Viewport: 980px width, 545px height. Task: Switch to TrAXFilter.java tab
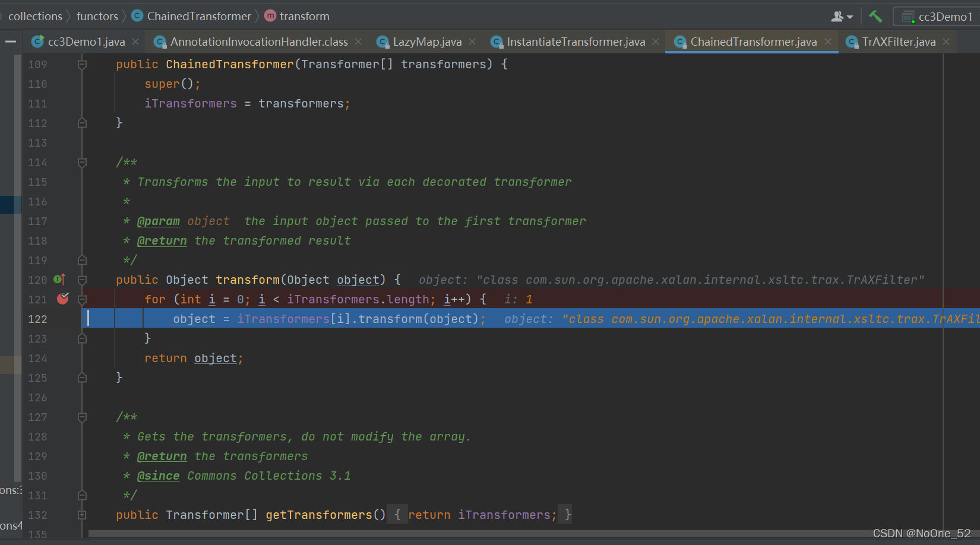899,42
